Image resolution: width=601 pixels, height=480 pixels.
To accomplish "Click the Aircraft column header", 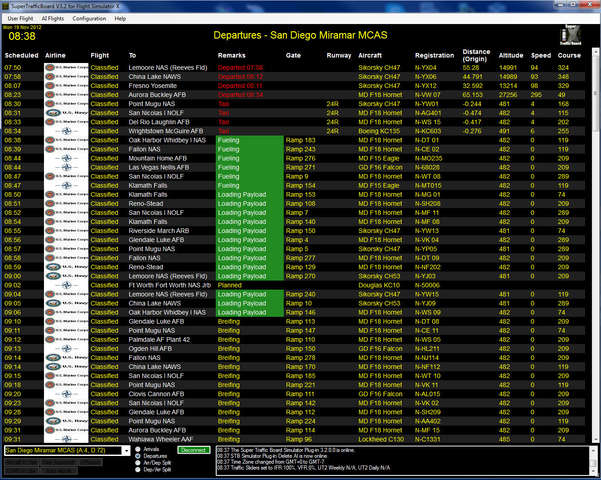I will pyautogui.click(x=370, y=56).
